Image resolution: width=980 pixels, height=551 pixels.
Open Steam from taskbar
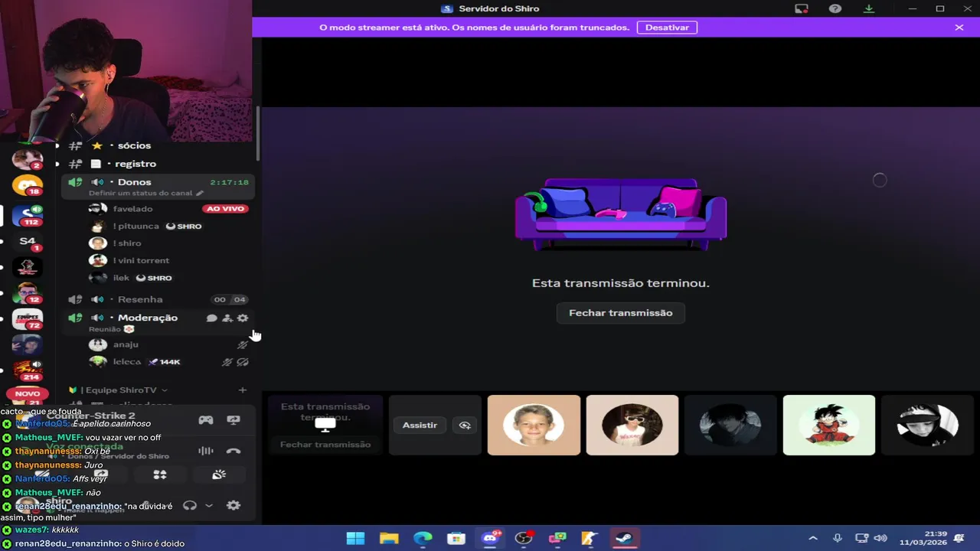[x=624, y=538]
